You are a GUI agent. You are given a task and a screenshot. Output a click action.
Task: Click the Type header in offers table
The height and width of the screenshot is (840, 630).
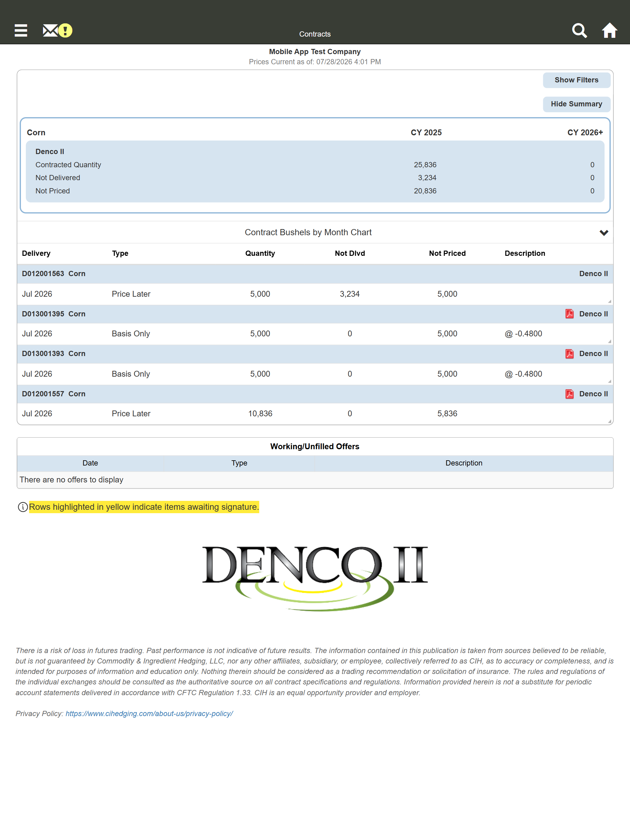(239, 463)
